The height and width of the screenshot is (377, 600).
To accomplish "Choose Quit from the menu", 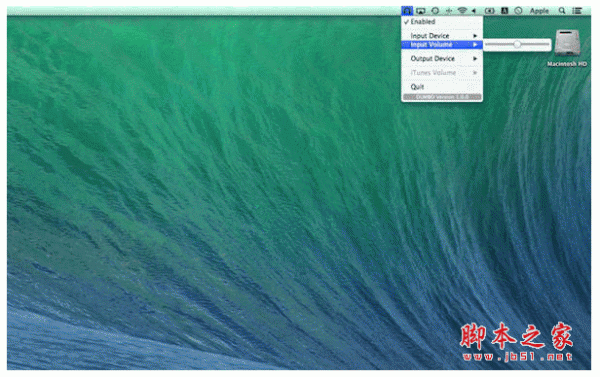I will pos(442,87).
